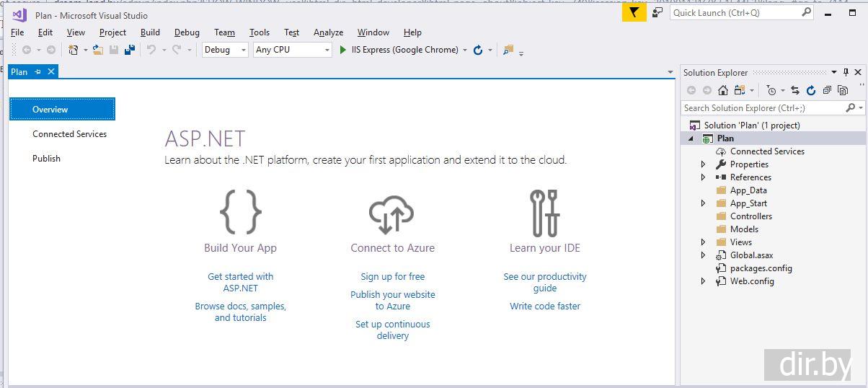Expand the Views folder in Solution Explorer
This screenshot has width=868, height=388.
pos(704,242)
